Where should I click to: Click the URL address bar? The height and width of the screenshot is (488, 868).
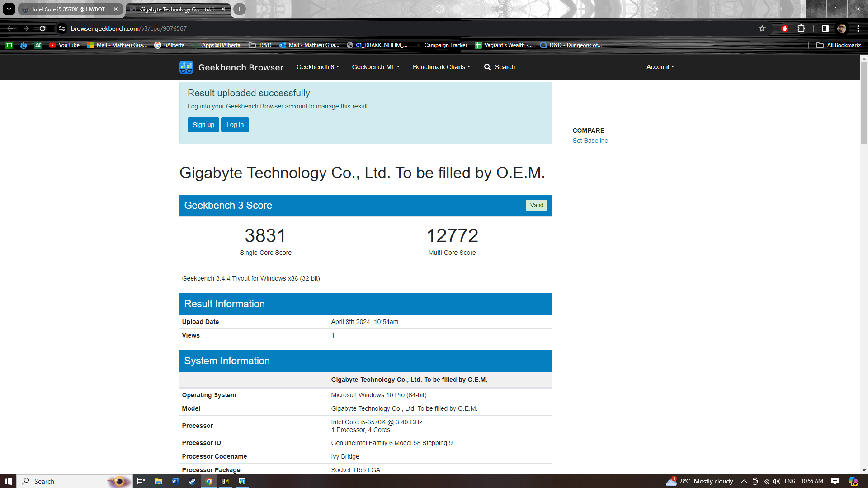[407, 28]
